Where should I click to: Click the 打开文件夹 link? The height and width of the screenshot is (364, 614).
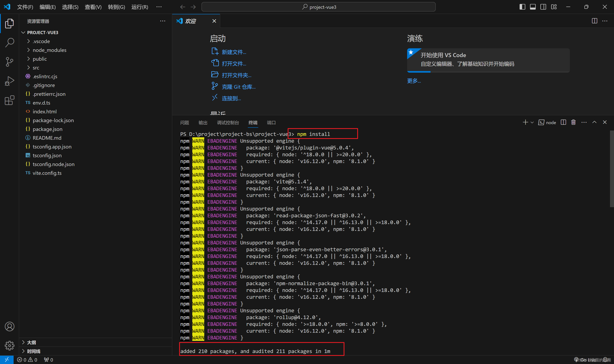pyautogui.click(x=236, y=75)
